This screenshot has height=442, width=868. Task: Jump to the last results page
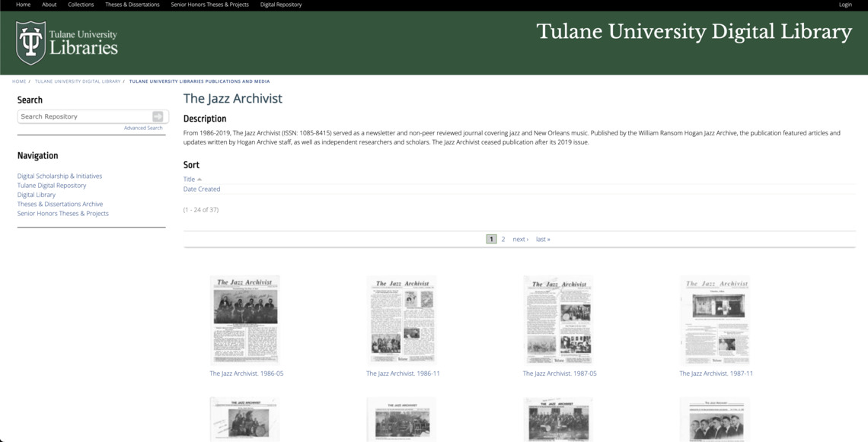tap(543, 239)
